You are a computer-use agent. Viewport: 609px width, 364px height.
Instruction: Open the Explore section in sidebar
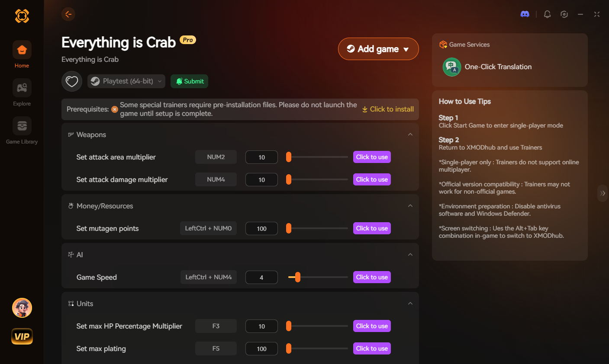click(x=22, y=93)
